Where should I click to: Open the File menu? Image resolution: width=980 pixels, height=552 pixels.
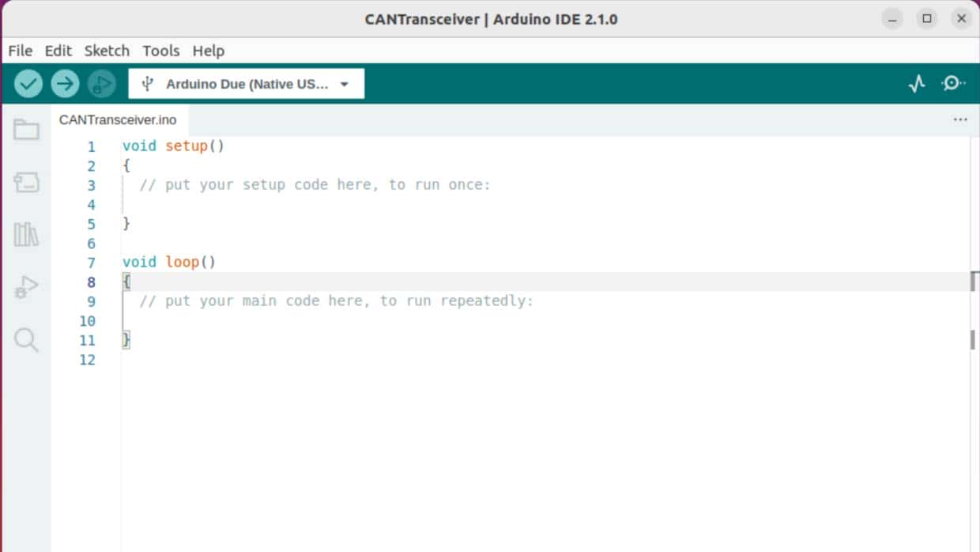(19, 51)
